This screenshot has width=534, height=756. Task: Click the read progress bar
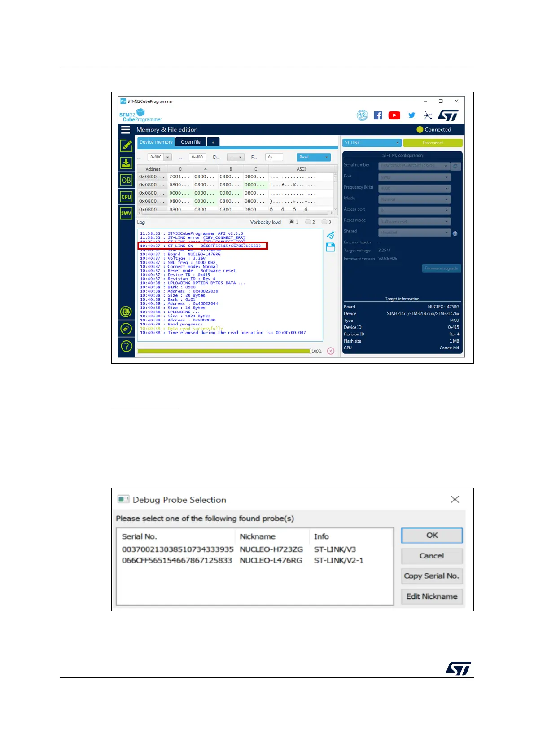pos(223,351)
